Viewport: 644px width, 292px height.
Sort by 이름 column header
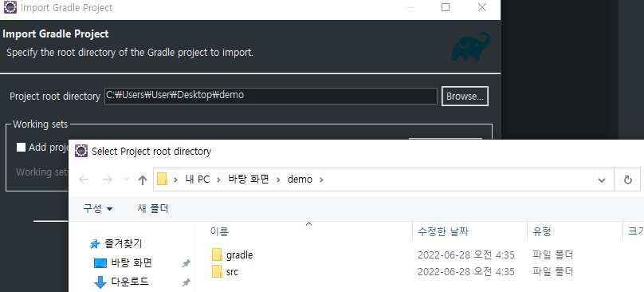click(x=219, y=231)
